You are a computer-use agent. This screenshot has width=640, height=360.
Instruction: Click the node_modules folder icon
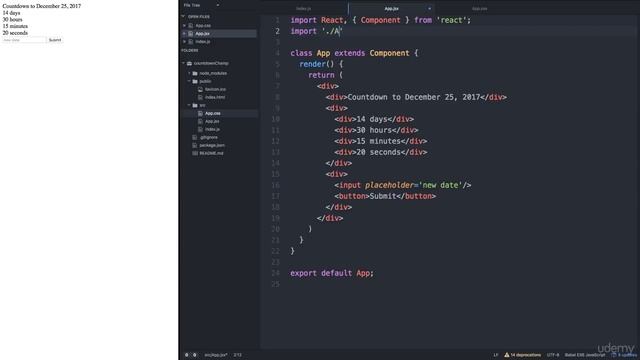click(195, 73)
